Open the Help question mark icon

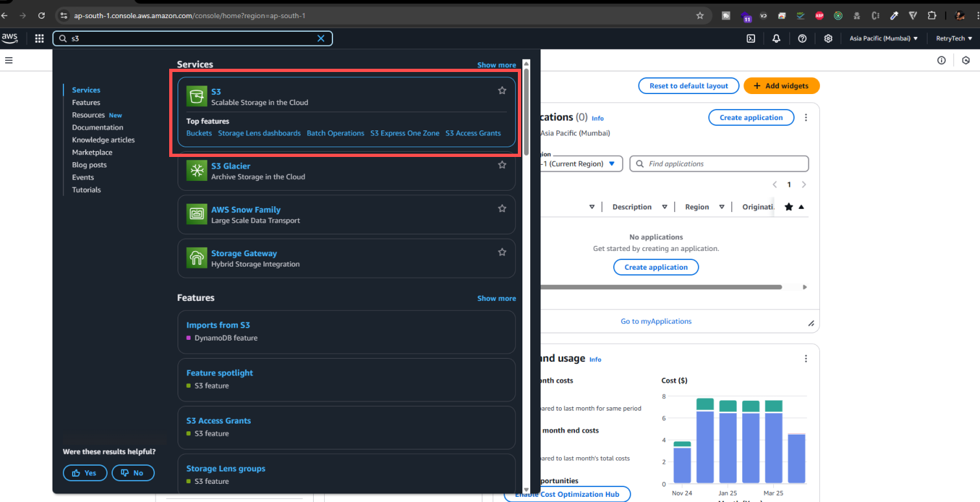[802, 38]
